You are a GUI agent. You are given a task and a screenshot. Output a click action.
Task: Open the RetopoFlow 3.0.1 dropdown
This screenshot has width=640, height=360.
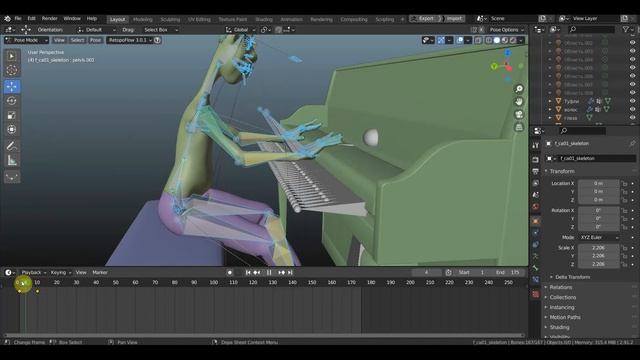click(x=130, y=40)
